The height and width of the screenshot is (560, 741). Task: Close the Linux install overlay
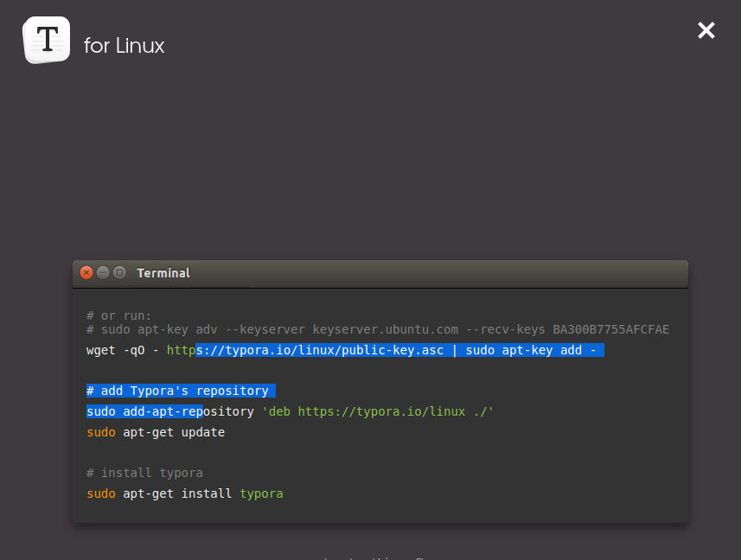point(706,31)
